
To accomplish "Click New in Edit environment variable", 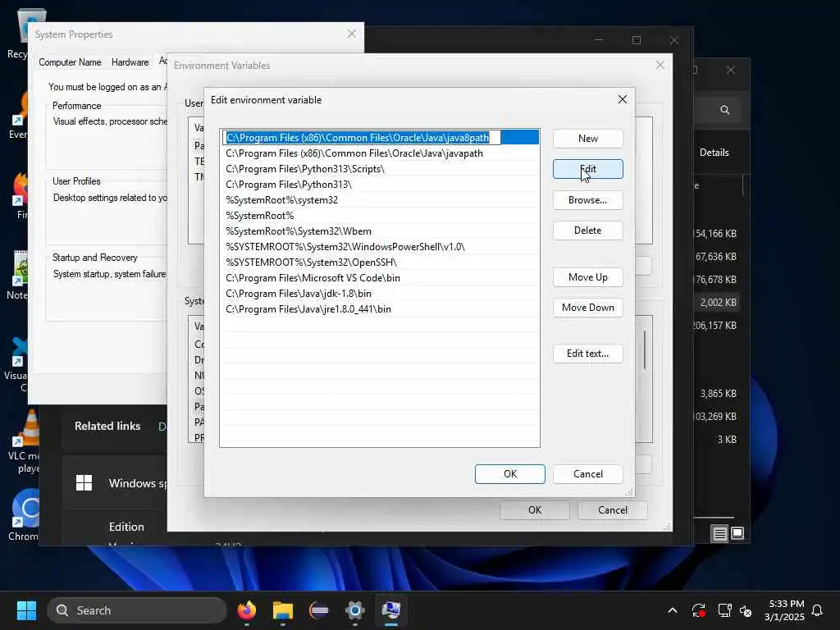I will pos(587,138).
